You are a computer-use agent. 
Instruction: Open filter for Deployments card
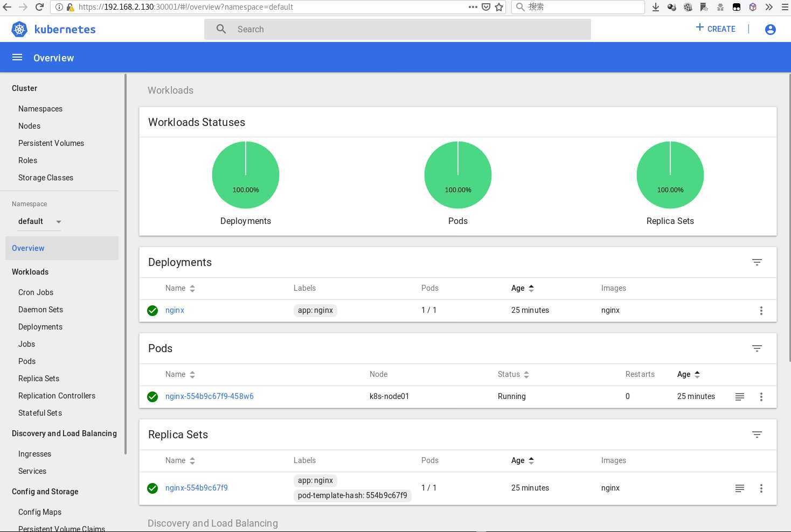pyautogui.click(x=757, y=262)
